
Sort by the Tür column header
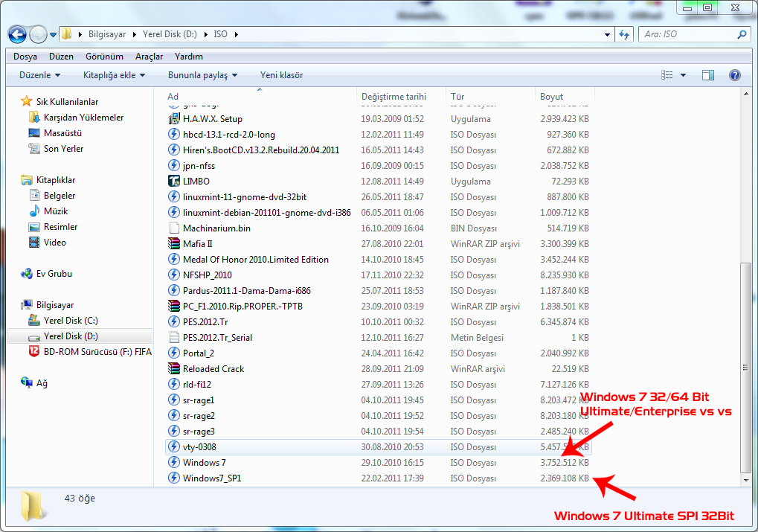coord(457,96)
